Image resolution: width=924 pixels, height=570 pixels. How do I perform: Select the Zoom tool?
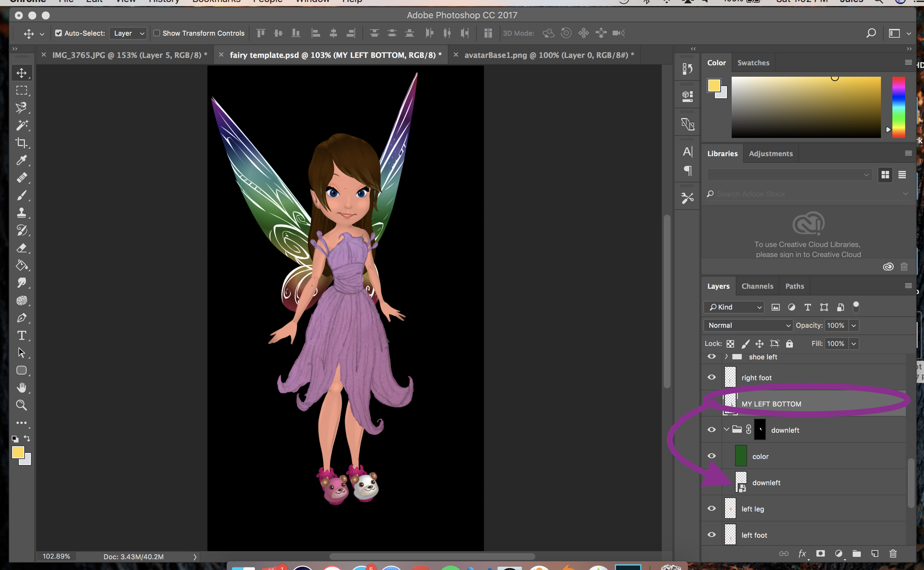22,405
